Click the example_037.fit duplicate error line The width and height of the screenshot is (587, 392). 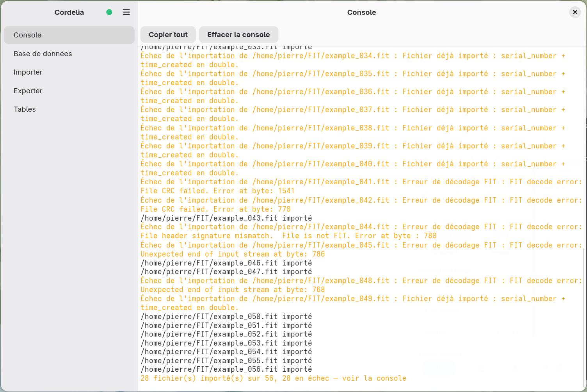tap(353, 114)
